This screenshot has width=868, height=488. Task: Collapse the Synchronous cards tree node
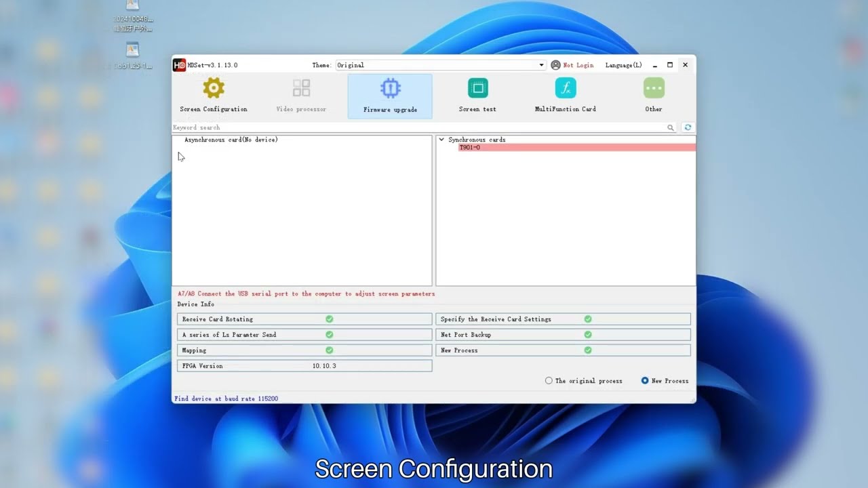tap(441, 140)
